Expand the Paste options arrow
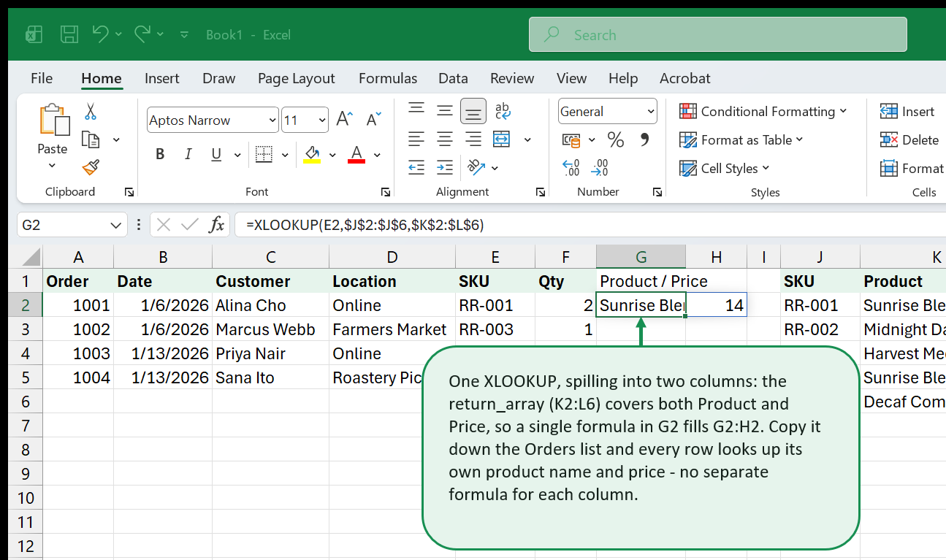 [x=52, y=166]
